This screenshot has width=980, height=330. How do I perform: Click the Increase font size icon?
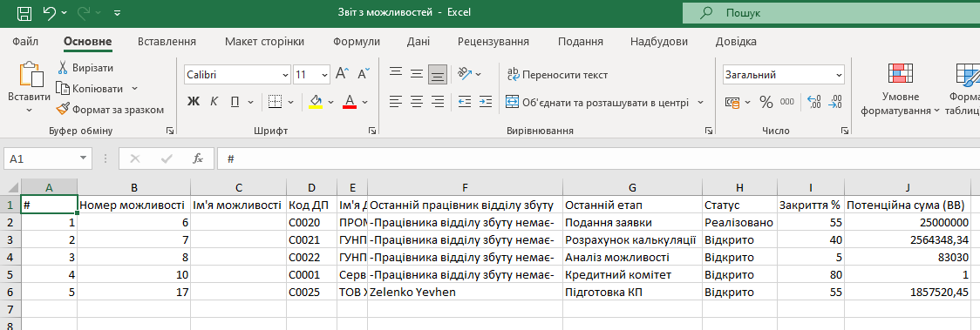(x=342, y=74)
